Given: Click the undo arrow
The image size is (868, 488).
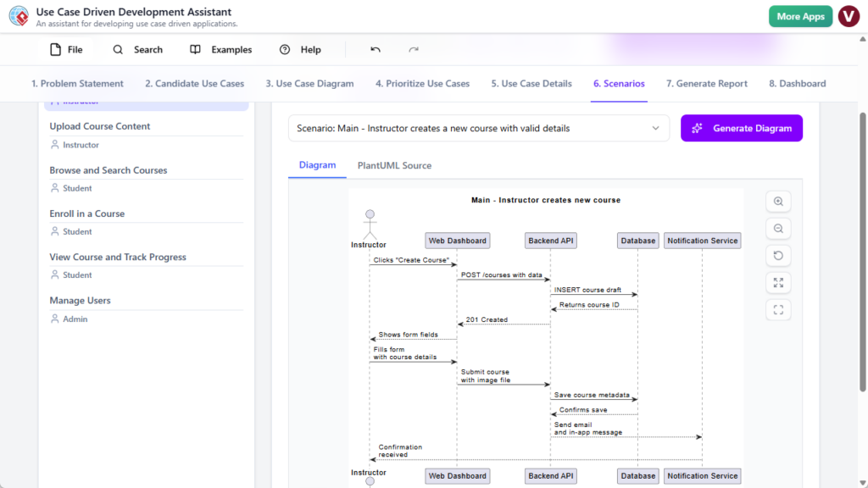Looking at the screenshot, I should point(375,49).
